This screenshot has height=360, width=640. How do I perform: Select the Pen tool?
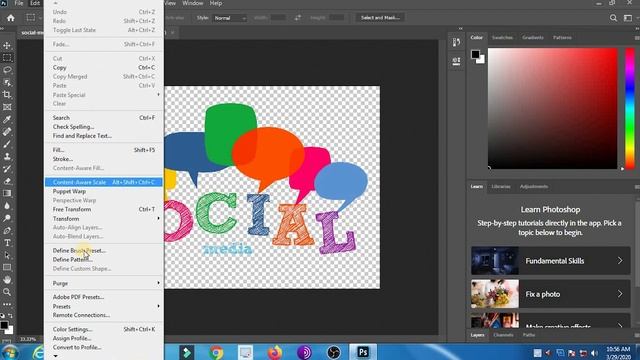(7, 230)
